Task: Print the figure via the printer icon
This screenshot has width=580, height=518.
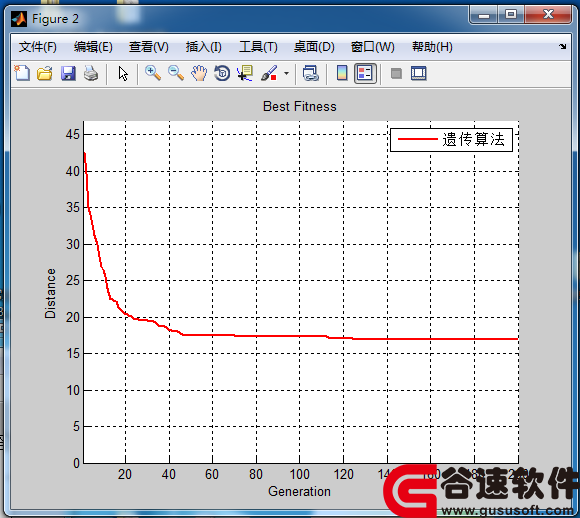Action: pos(91,73)
